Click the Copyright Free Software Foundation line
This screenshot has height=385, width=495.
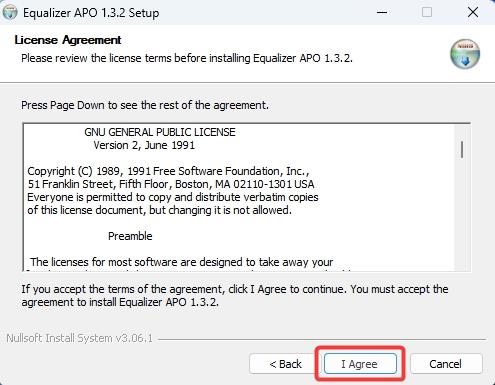tap(168, 171)
